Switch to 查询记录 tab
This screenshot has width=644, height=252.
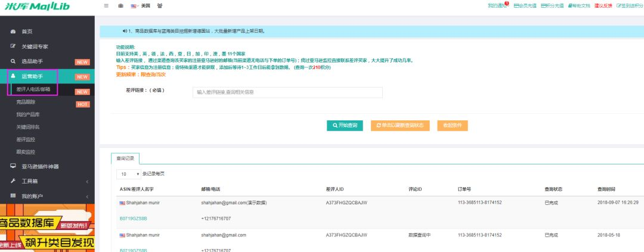coord(125,158)
